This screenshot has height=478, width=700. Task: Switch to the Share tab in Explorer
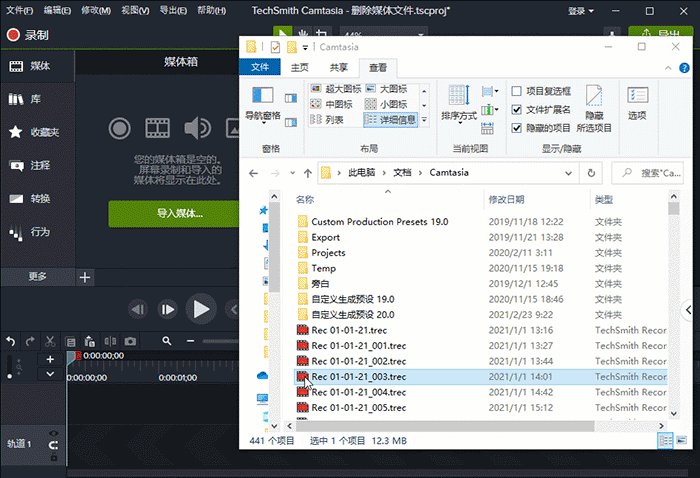click(x=339, y=67)
